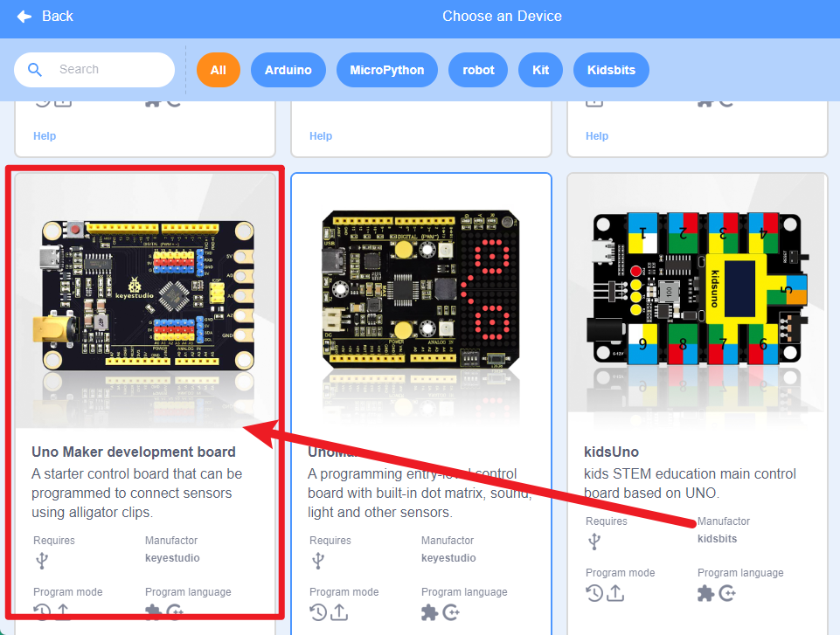The image size is (840, 635).
Task: Open Help link in middle top card
Action: pyautogui.click(x=321, y=136)
